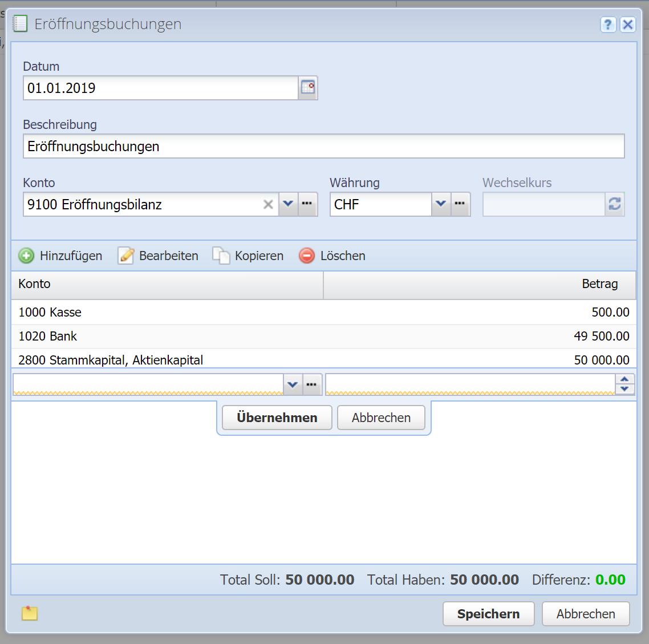Expand the new row account dropdown
The height and width of the screenshot is (644, 649).
tap(293, 384)
